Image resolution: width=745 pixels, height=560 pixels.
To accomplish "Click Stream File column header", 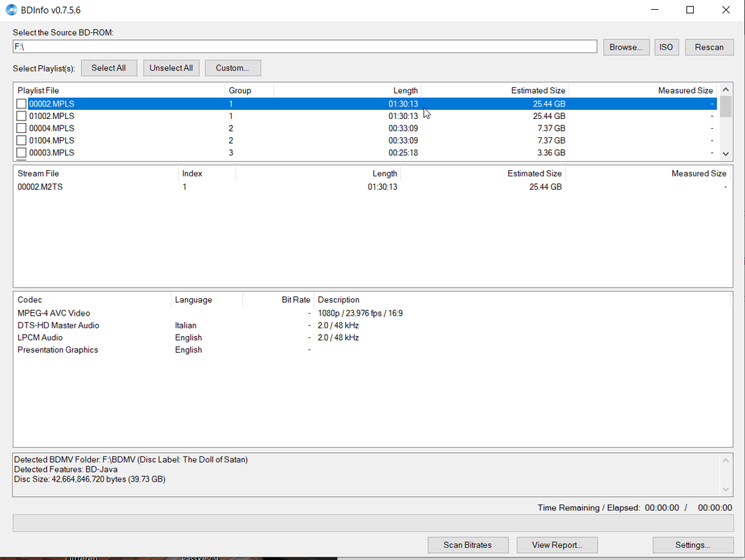I will click(96, 174).
